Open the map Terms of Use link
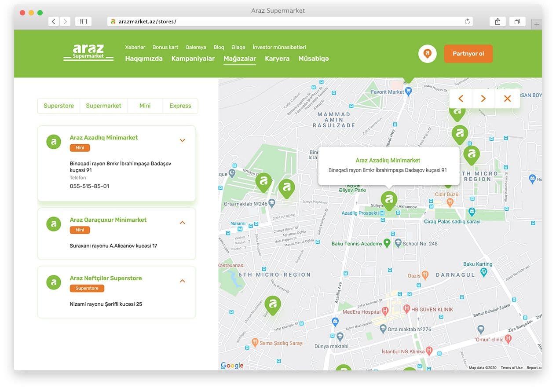 [x=512, y=368]
